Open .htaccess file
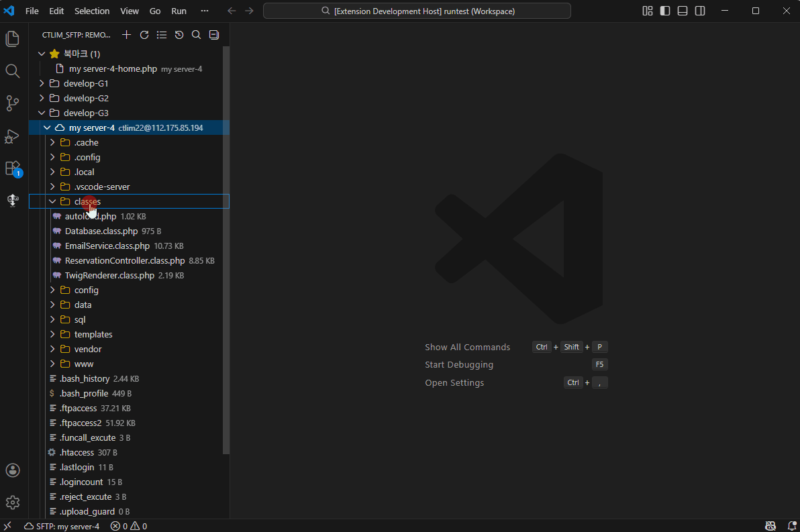 coord(129,452)
